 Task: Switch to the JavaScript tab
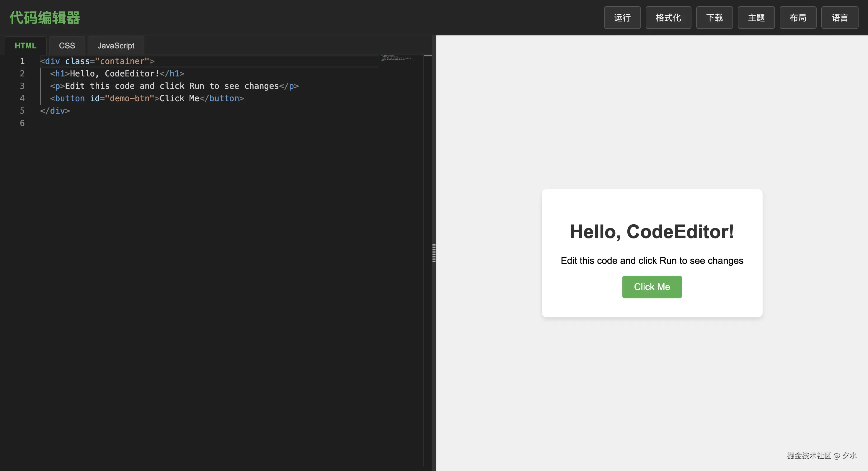tap(115, 45)
